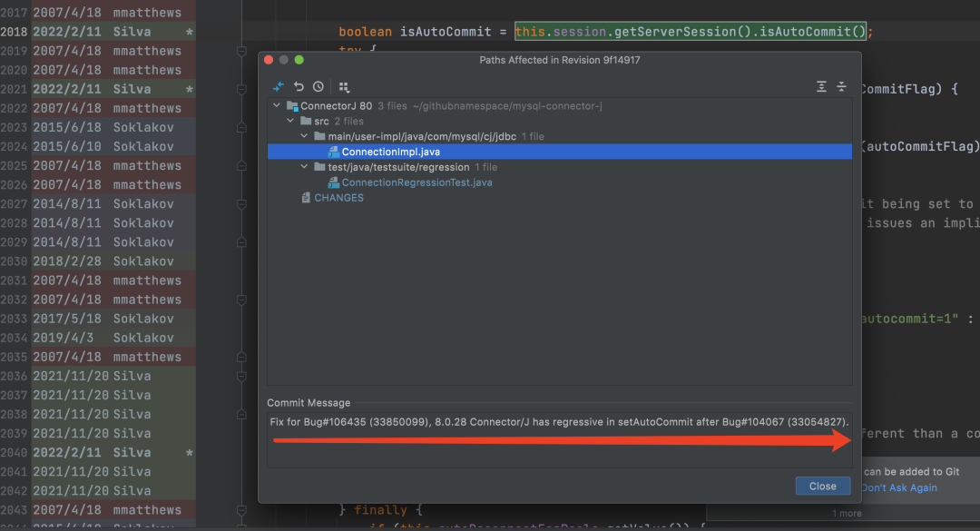Click the commit message text field
This screenshot has width=980, height=531.
tap(559, 422)
